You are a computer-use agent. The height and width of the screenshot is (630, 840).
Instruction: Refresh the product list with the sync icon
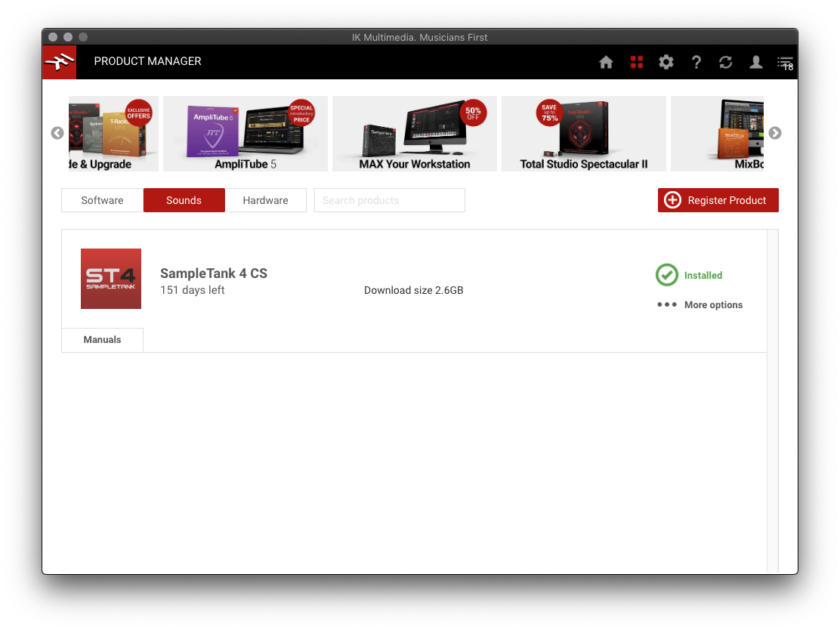coord(725,62)
